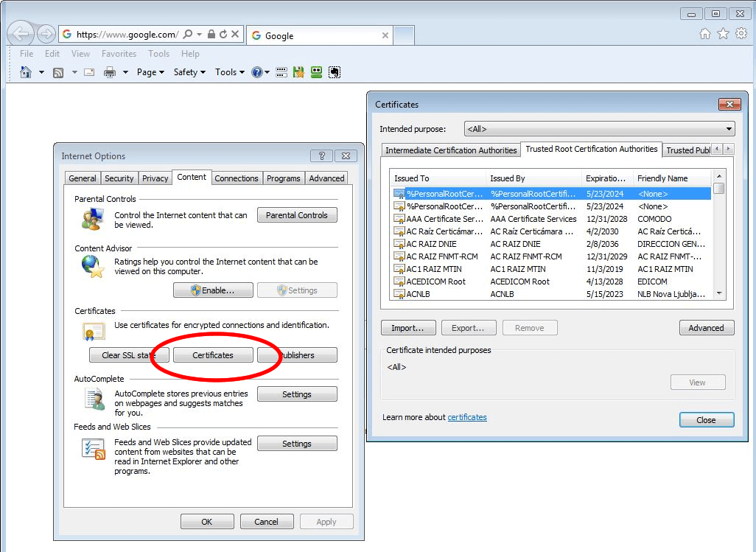Open the RSS feeds icon
The height and width of the screenshot is (552, 756).
pos(57,71)
